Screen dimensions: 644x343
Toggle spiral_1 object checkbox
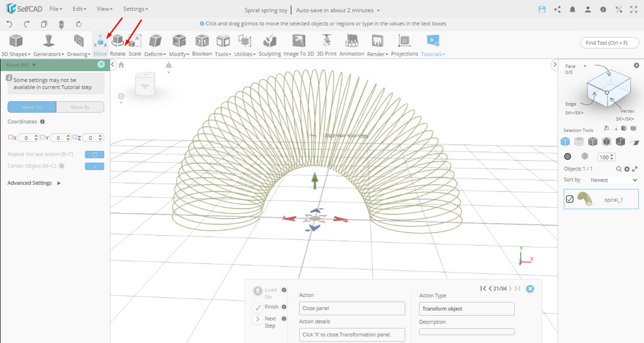[570, 199]
